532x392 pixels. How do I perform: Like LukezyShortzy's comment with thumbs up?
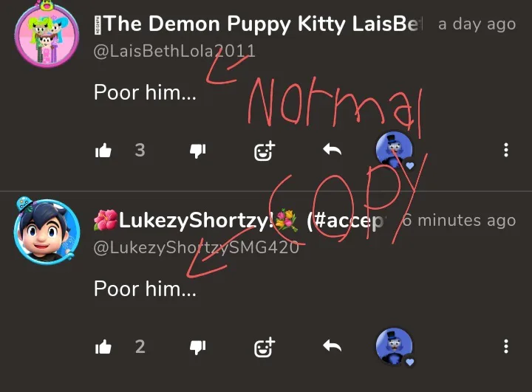(x=103, y=347)
